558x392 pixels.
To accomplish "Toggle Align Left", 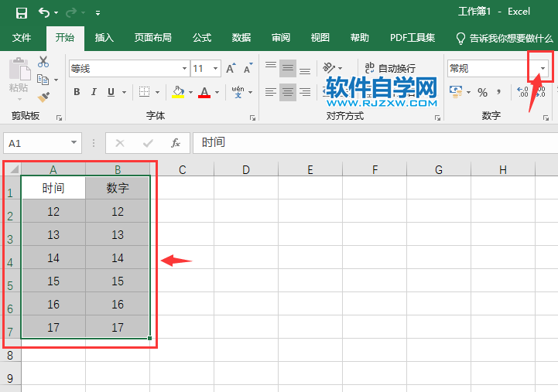I will (271, 92).
